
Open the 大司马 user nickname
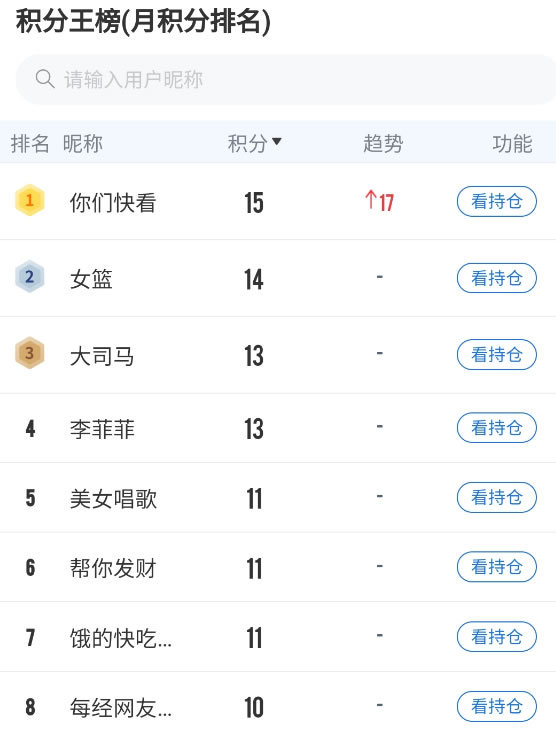tap(102, 356)
